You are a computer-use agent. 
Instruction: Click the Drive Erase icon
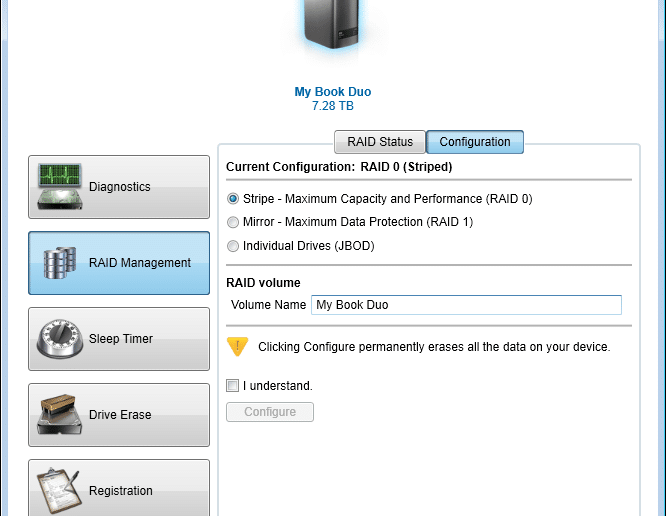click(x=59, y=414)
